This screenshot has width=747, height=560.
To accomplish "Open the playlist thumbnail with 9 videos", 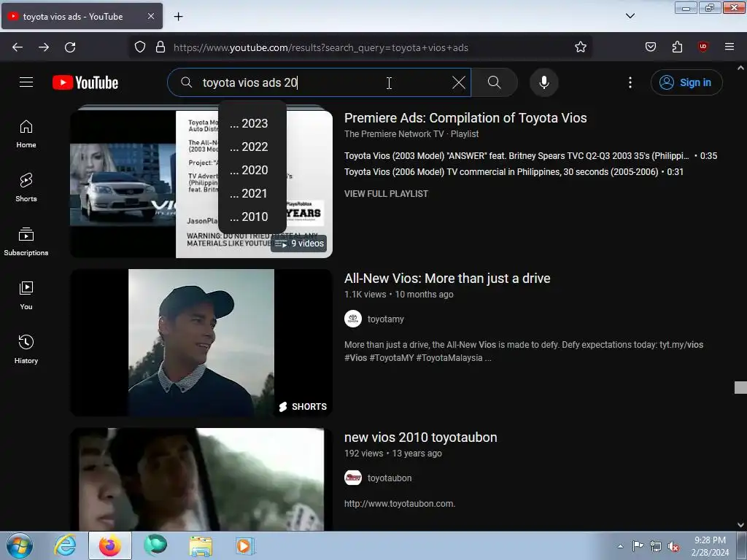I will (201, 183).
